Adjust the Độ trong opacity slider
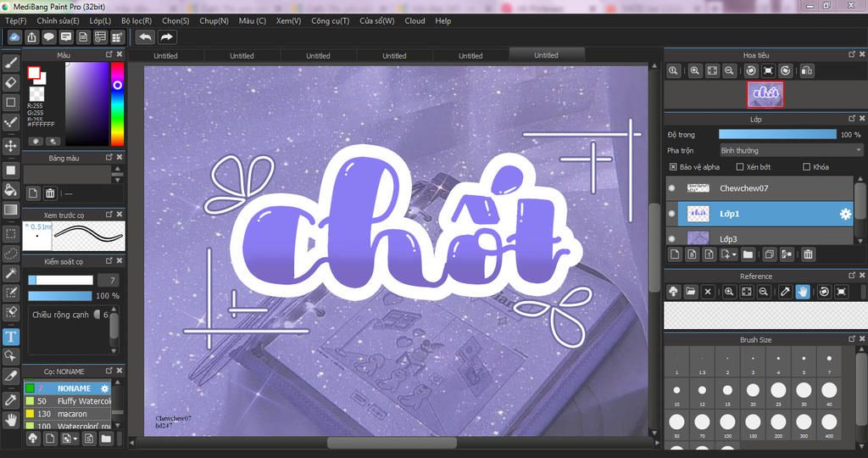This screenshot has height=458, width=868. (x=777, y=135)
